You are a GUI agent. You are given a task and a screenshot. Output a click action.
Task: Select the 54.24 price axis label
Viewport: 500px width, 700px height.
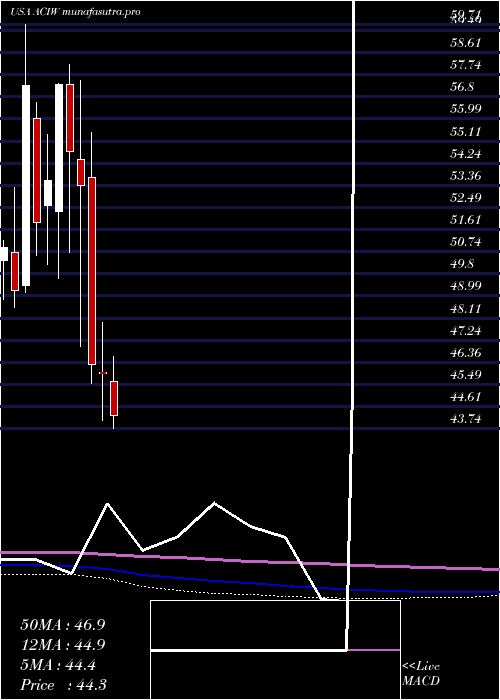coord(466,154)
